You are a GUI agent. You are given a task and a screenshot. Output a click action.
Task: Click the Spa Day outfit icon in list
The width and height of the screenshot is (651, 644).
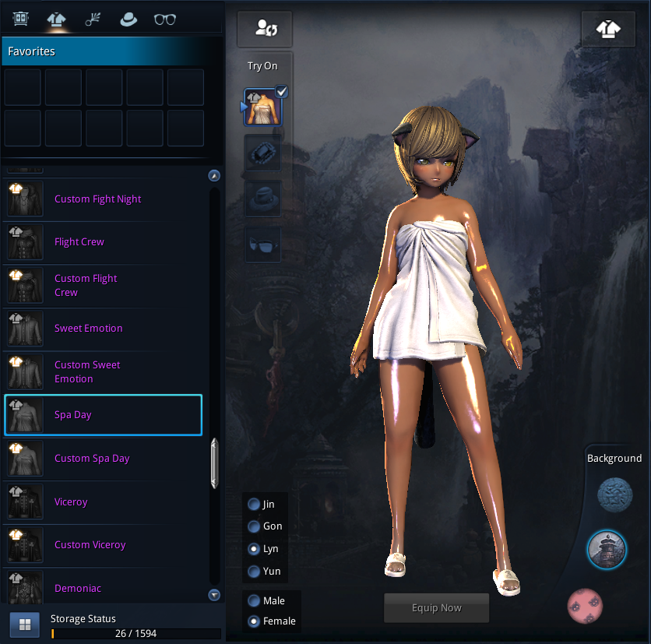click(x=26, y=415)
